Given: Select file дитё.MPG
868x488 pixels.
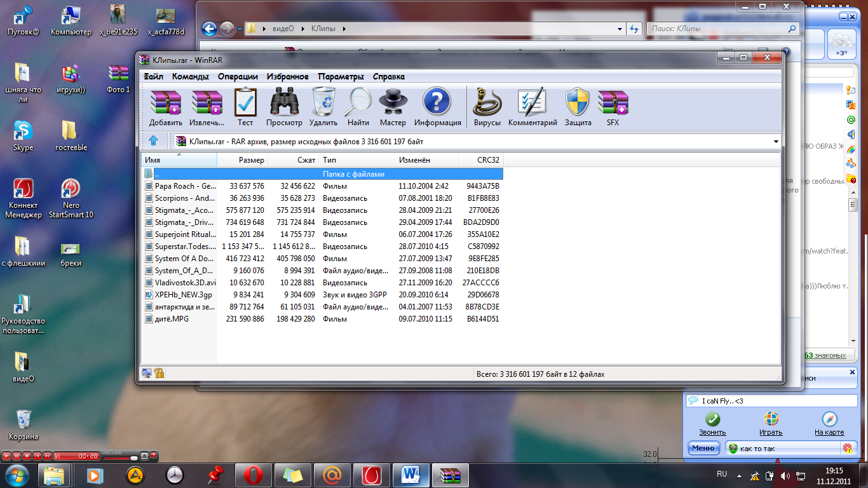Looking at the screenshot, I should coord(322,318).
